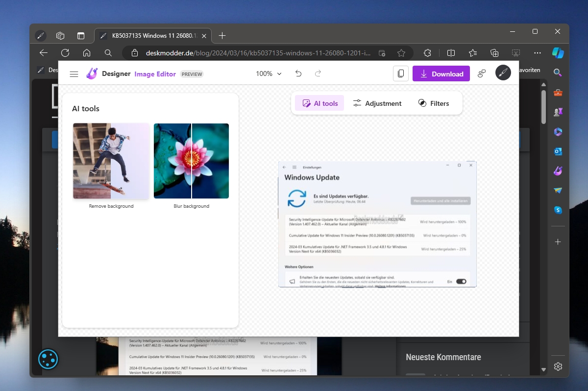
Task: Open Split screen in Edge toolbar
Action: click(x=451, y=53)
